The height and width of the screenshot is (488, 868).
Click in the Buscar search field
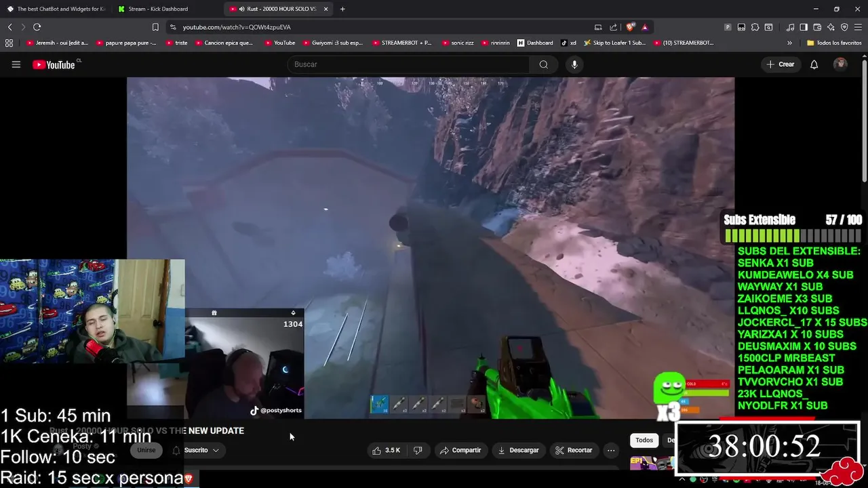click(x=409, y=64)
